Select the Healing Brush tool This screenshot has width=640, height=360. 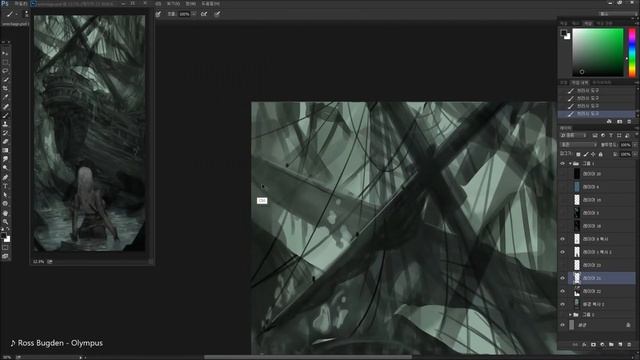click(x=5, y=107)
